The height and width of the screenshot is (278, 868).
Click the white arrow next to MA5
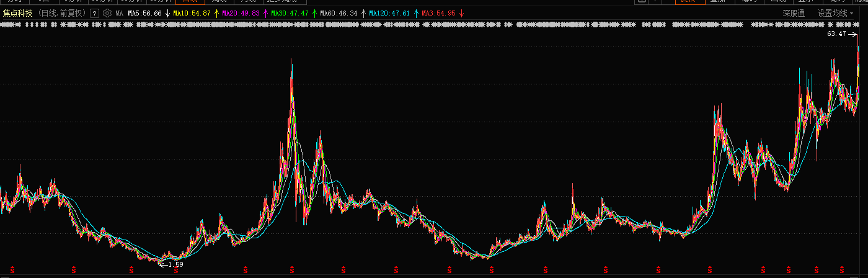pos(167,13)
